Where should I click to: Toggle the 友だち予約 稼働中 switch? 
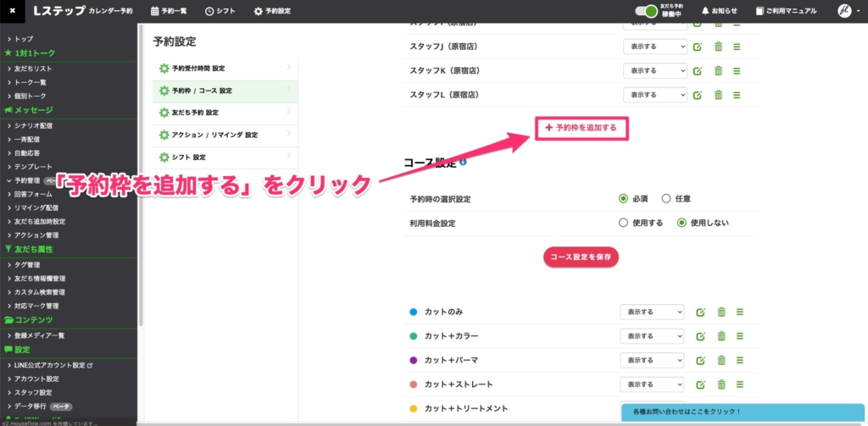tap(646, 11)
